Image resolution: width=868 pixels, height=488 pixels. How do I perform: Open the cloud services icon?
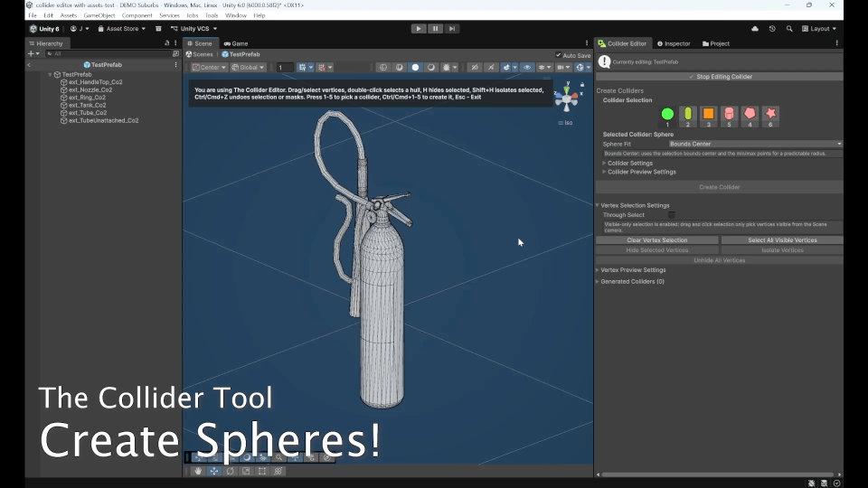[x=754, y=29]
